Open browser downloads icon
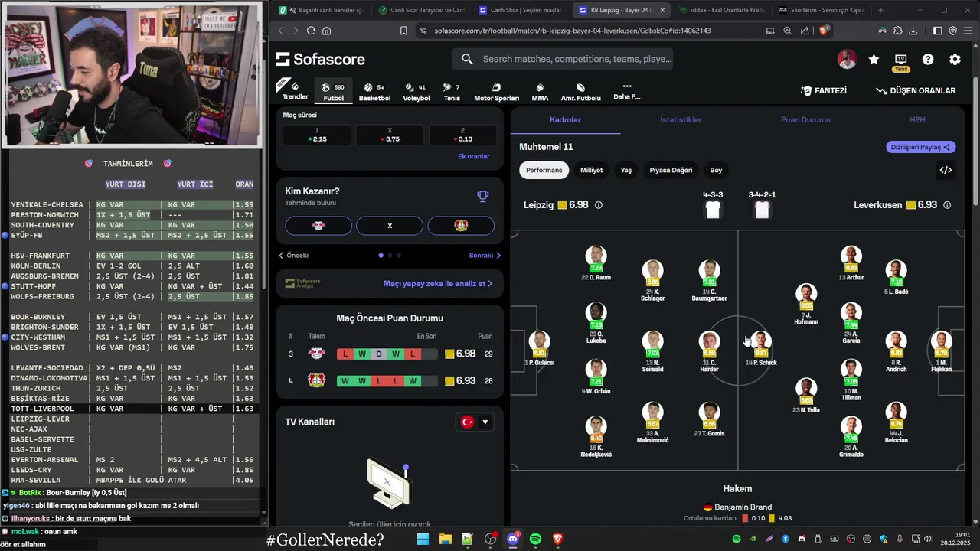Screen dimensions: 980x551 tap(913, 31)
